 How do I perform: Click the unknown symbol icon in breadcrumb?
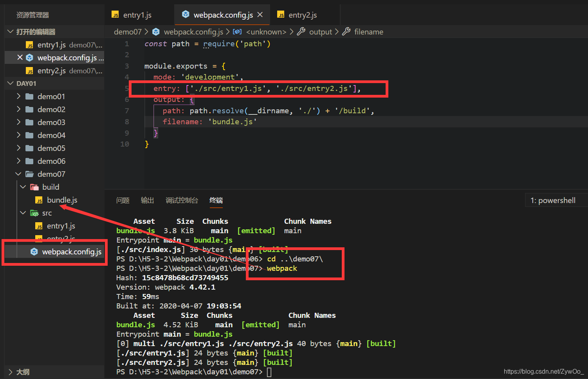click(x=237, y=32)
